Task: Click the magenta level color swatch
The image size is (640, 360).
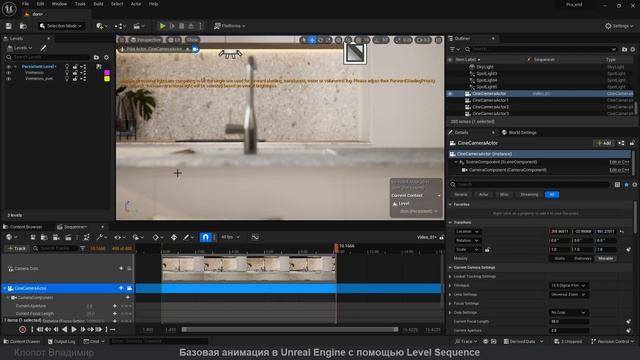Action: [x=107, y=72]
